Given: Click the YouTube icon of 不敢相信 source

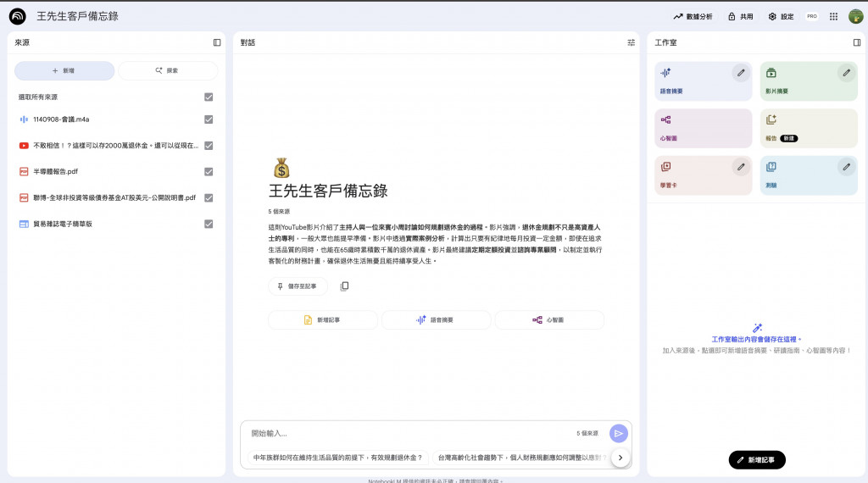Looking at the screenshot, I should [x=24, y=146].
